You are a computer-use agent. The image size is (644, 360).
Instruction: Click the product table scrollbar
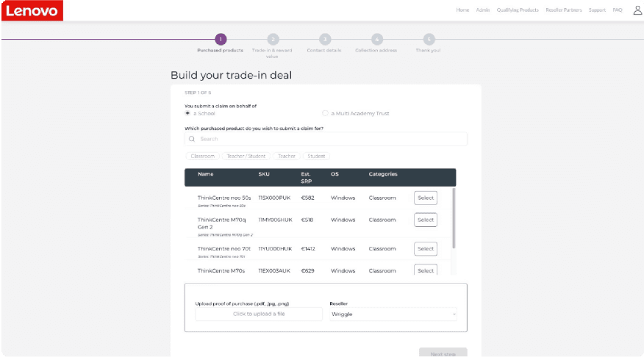coord(454,218)
